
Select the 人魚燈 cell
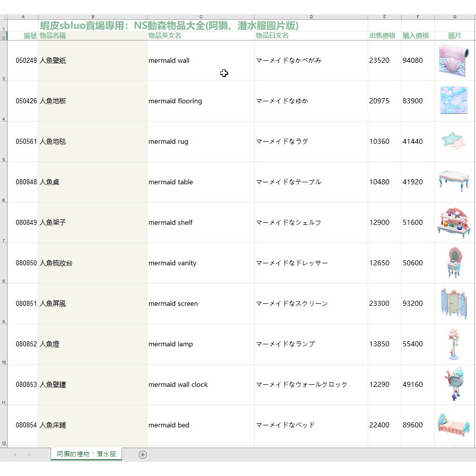click(93, 344)
